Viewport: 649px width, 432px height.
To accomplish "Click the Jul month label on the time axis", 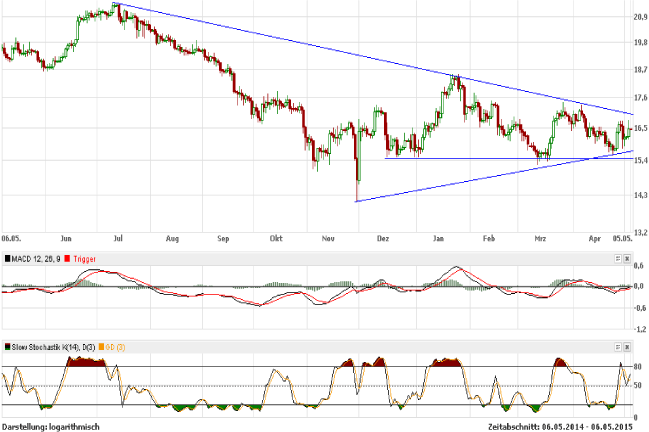I will click(x=118, y=239).
